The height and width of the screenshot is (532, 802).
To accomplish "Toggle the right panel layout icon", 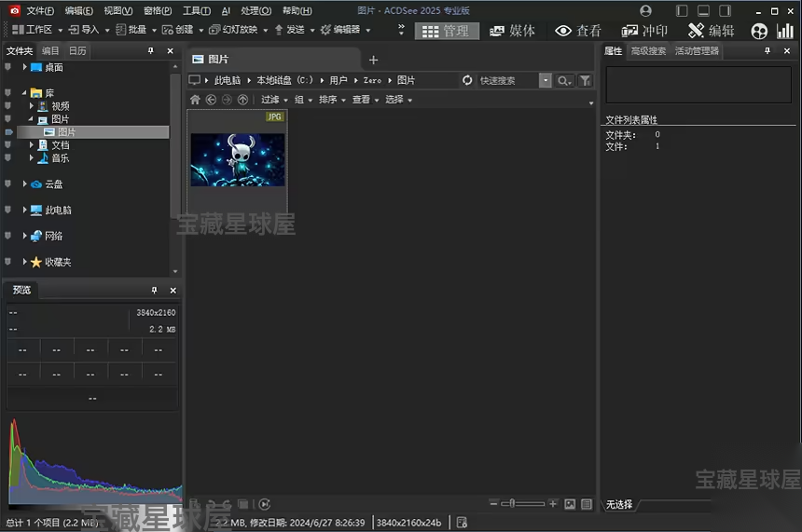I will pos(725,11).
